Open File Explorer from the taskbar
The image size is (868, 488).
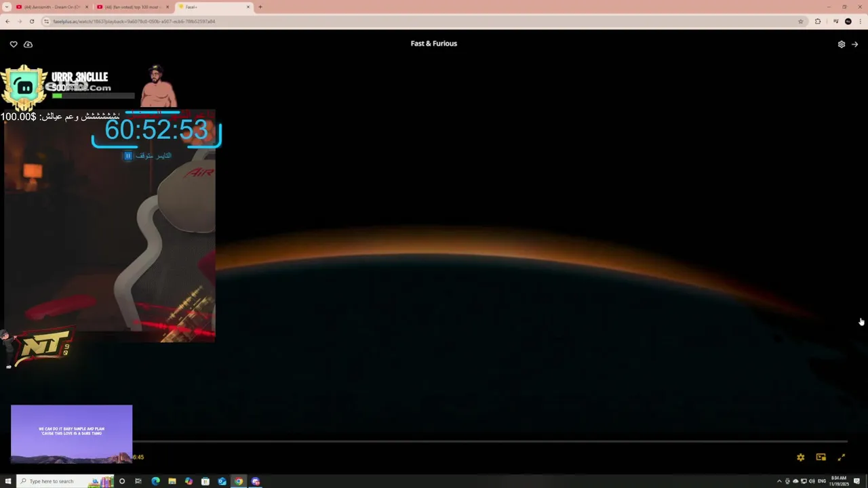click(x=172, y=481)
